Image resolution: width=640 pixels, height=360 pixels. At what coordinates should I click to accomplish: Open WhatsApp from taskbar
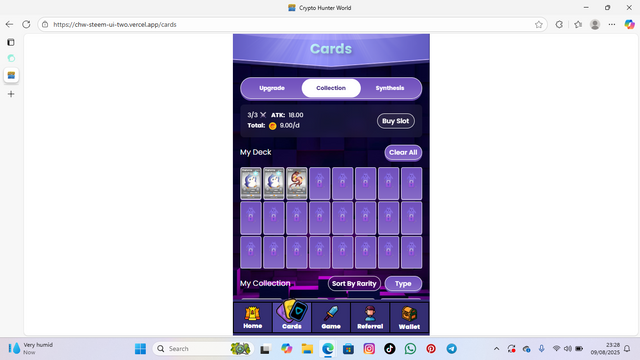coord(410,349)
